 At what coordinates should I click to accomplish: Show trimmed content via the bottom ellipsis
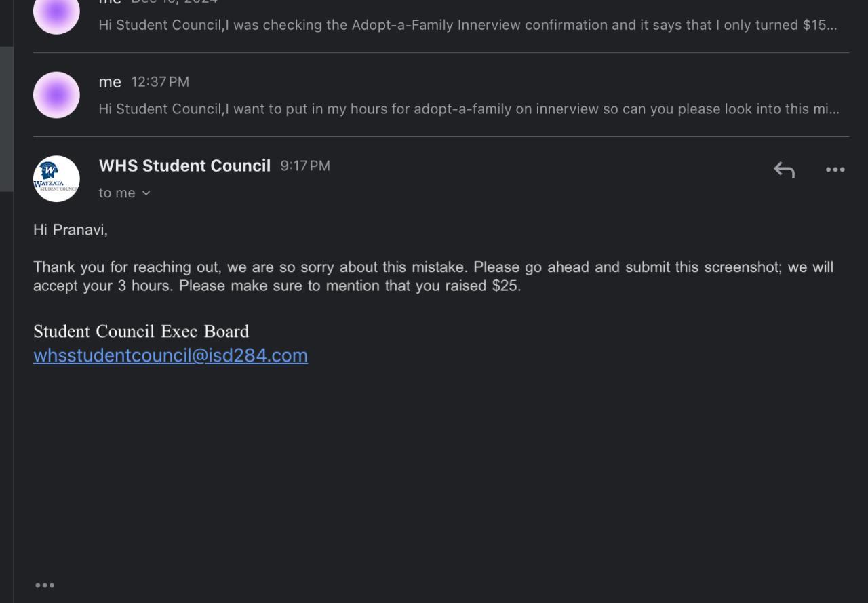point(45,585)
